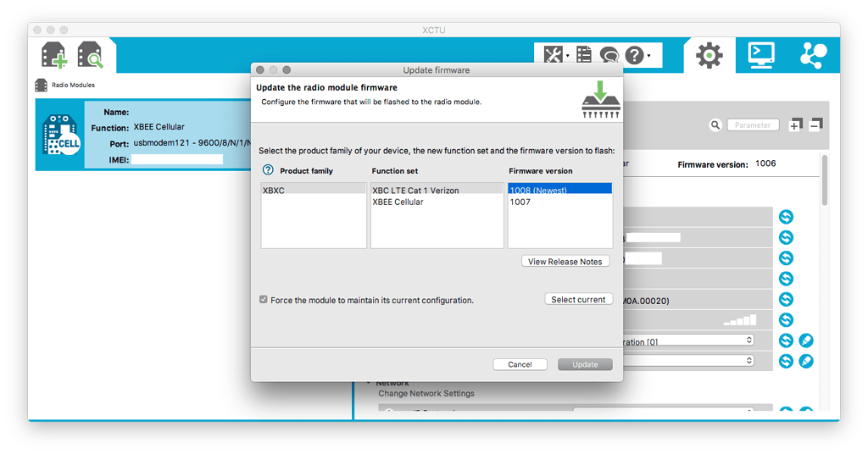The width and height of the screenshot is (868, 454).
Task: Select firmware version 1008 (Newest)
Action: (x=559, y=190)
